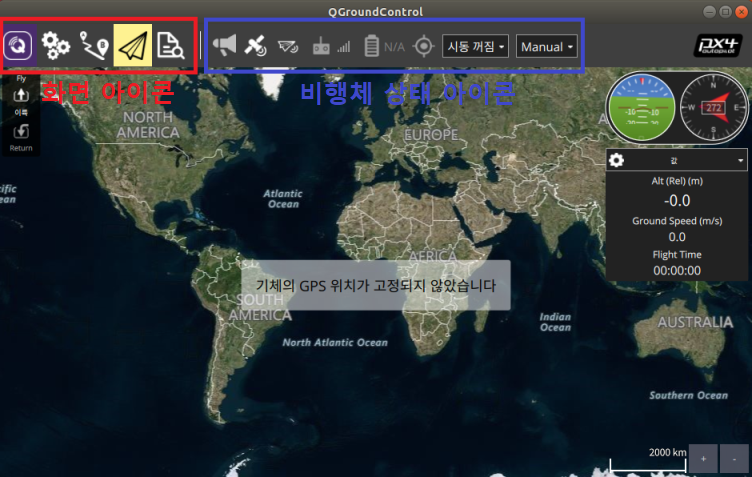Click the Flight Time value 00:00:00
The width and height of the screenshot is (752, 477).
click(x=677, y=271)
